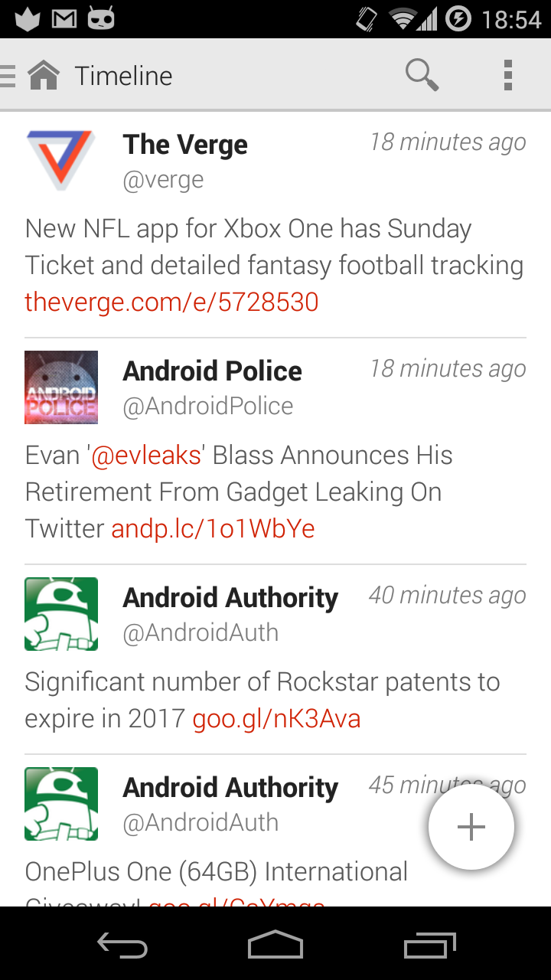The height and width of the screenshot is (980, 551).
Task: Open the search icon in toolbar
Action: [x=422, y=75]
